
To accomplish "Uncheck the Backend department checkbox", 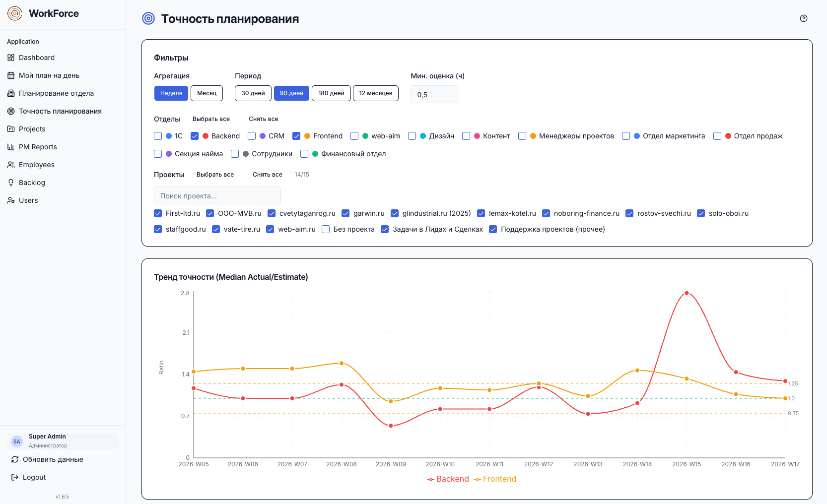I will (195, 136).
